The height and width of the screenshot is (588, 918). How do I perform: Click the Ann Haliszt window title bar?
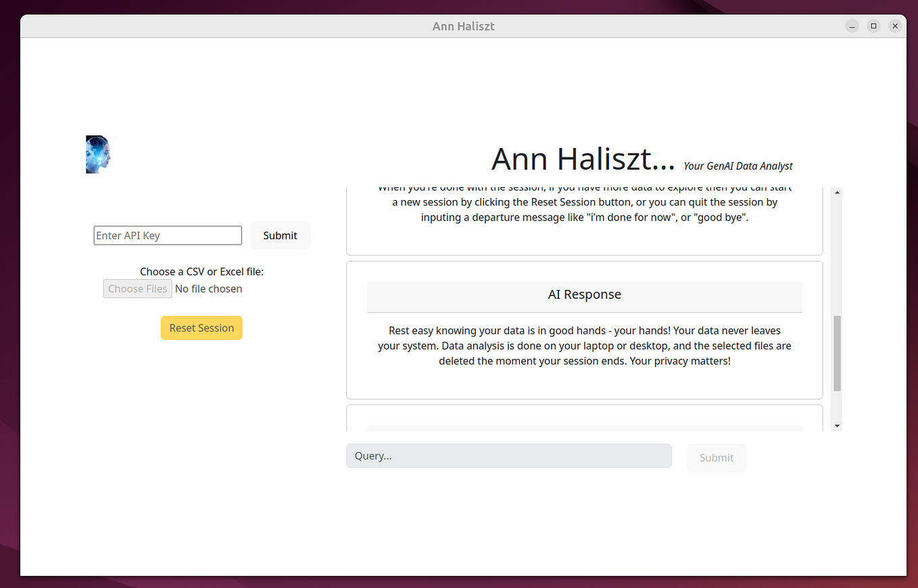point(464,26)
